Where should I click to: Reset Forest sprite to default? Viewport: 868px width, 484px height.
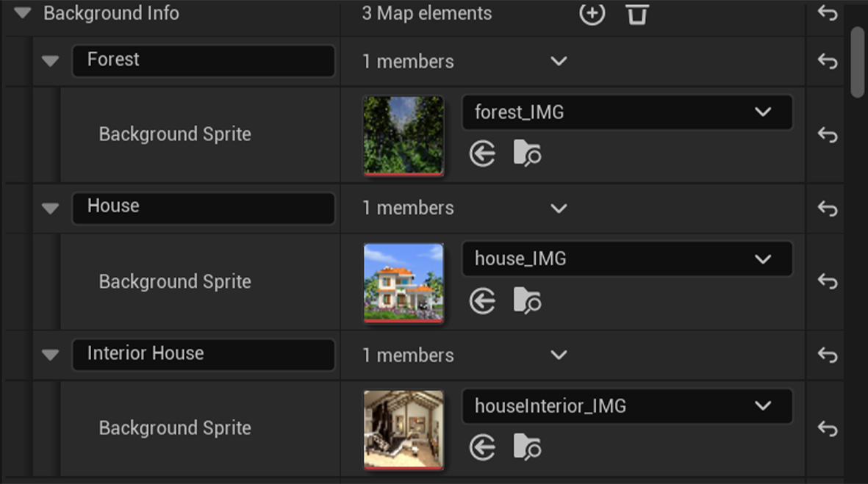click(828, 134)
